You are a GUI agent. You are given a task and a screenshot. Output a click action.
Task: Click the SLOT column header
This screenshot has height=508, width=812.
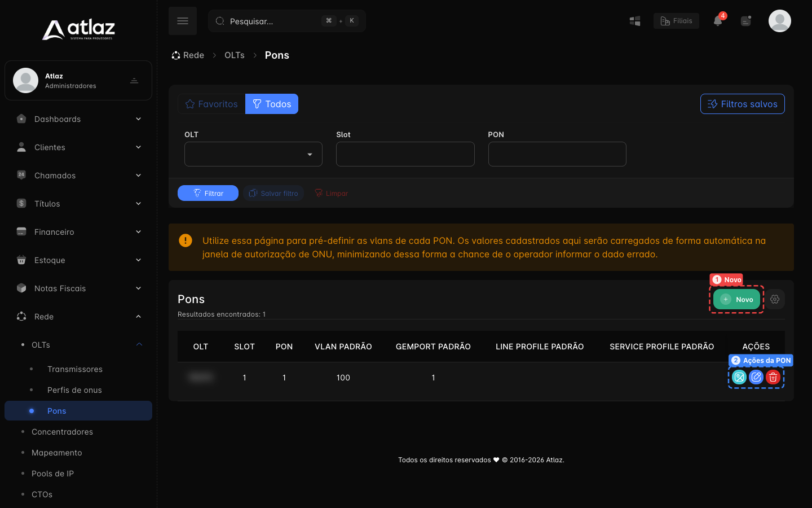[x=245, y=347]
